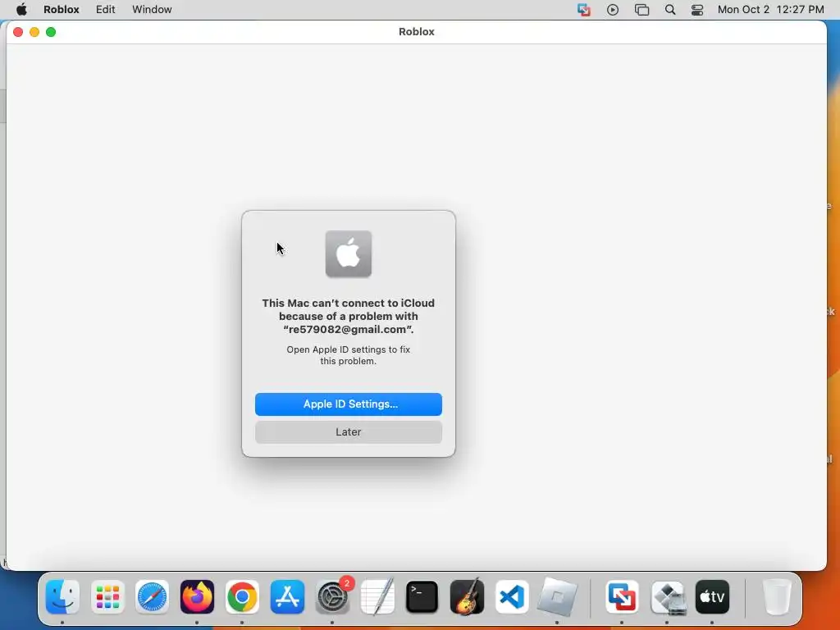Image resolution: width=840 pixels, height=630 pixels.
Task: Click the Apple ID Settings button
Action: 348,404
